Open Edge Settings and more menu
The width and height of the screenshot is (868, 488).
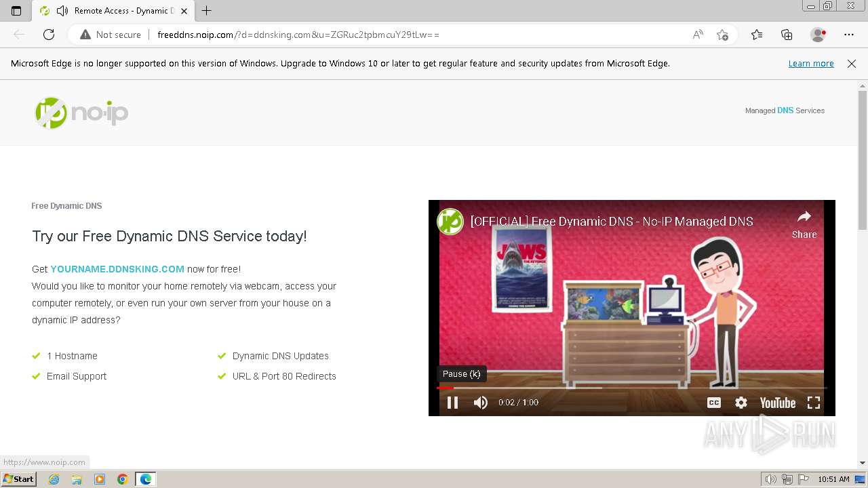[x=849, y=35]
